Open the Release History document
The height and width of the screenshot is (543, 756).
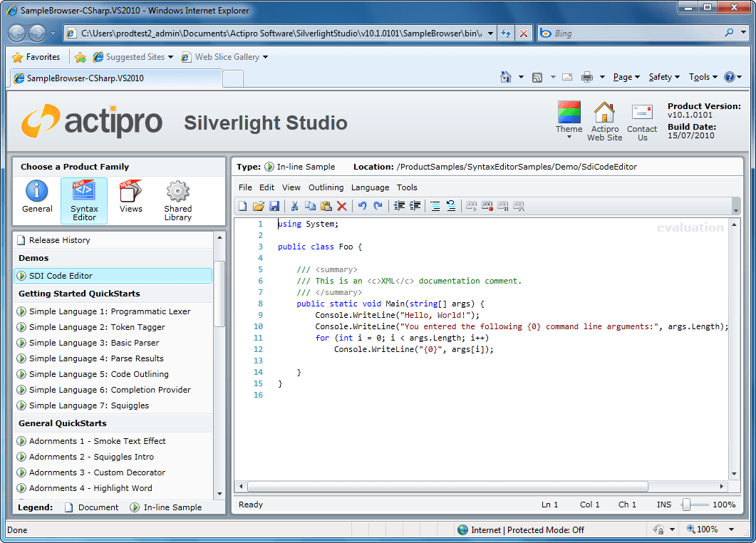[x=59, y=240]
